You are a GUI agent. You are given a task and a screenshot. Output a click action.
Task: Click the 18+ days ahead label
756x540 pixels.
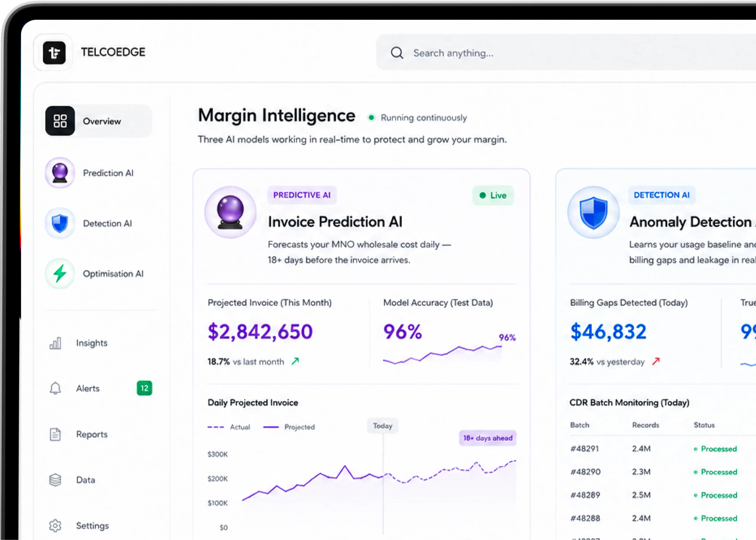(x=488, y=438)
